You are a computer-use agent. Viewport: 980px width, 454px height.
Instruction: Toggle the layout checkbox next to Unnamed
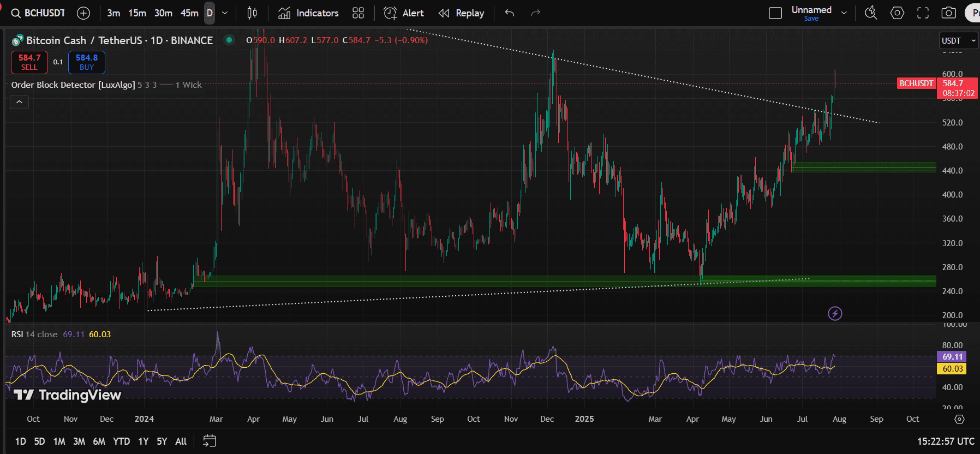point(775,13)
